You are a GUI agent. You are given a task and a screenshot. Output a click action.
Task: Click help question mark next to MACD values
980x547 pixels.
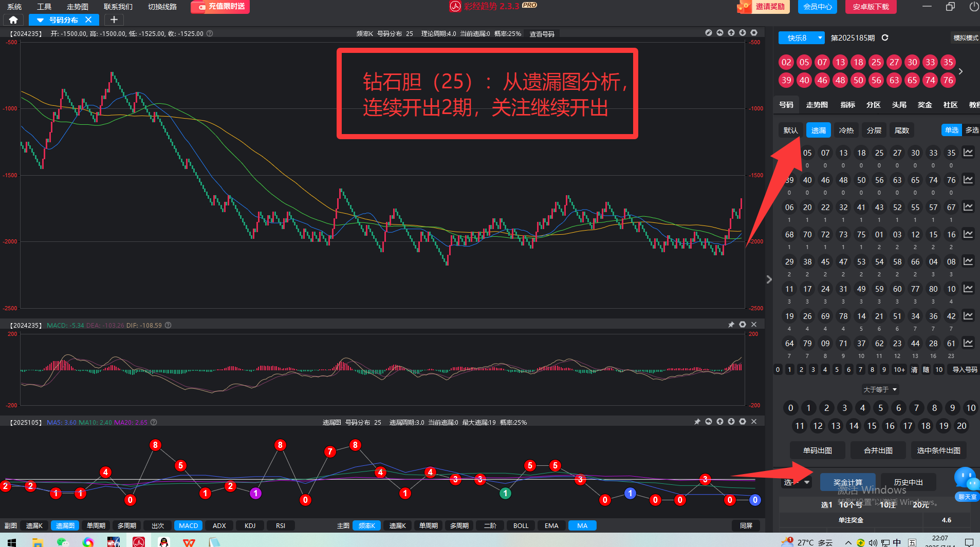[x=168, y=325]
